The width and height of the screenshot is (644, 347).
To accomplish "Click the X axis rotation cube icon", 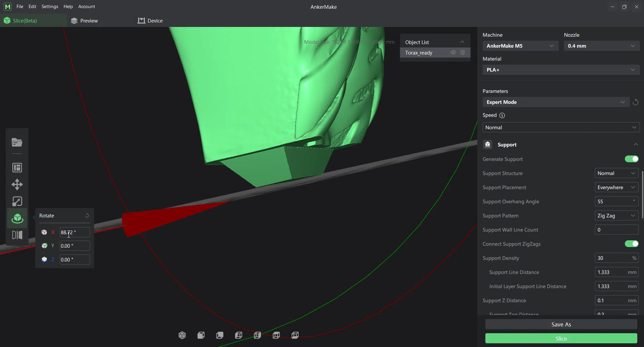I will point(44,232).
